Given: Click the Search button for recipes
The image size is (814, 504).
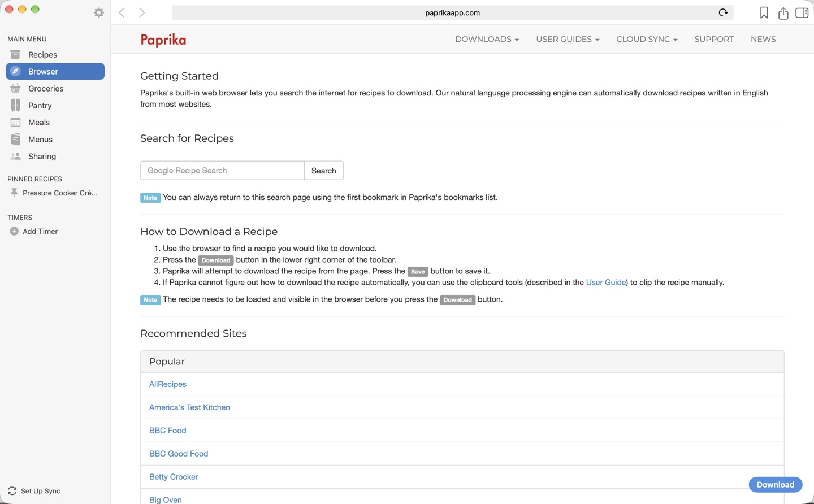Looking at the screenshot, I should pos(324,171).
